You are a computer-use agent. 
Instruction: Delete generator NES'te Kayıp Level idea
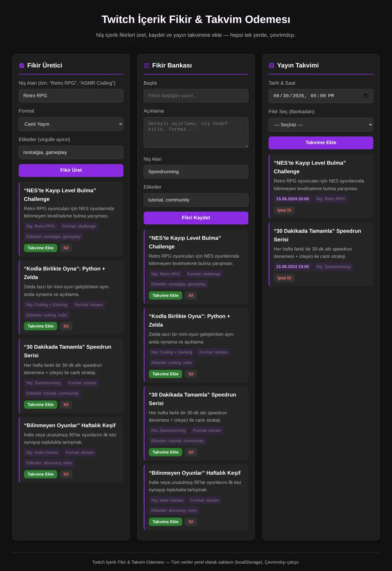pyautogui.click(x=66, y=248)
